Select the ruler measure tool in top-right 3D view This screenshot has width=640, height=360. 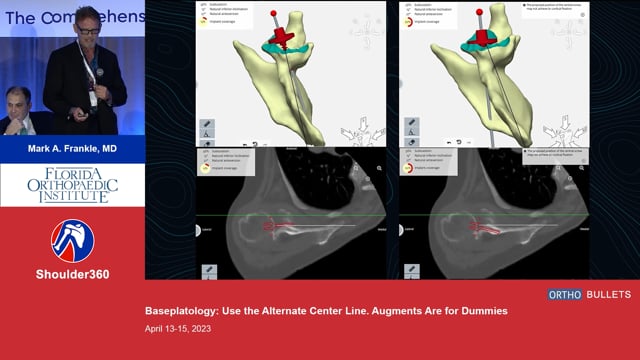411,122
